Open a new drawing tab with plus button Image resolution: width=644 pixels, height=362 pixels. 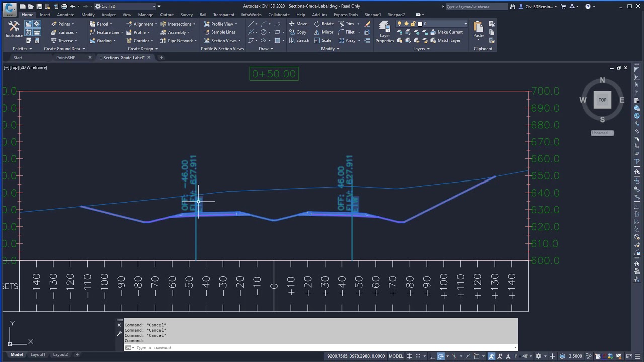click(162, 58)
